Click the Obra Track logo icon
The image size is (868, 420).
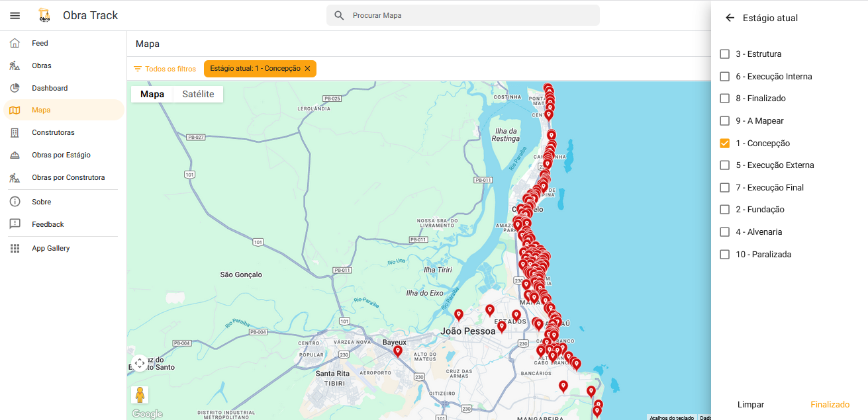click(44, 15)
